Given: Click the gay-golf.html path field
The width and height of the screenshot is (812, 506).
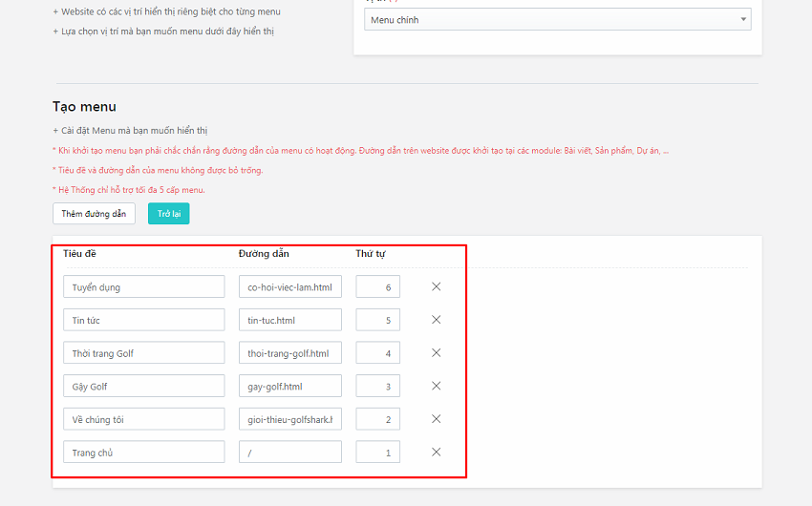Looking at the screenshot, I should pyautogui.click(x=289, y=387).
